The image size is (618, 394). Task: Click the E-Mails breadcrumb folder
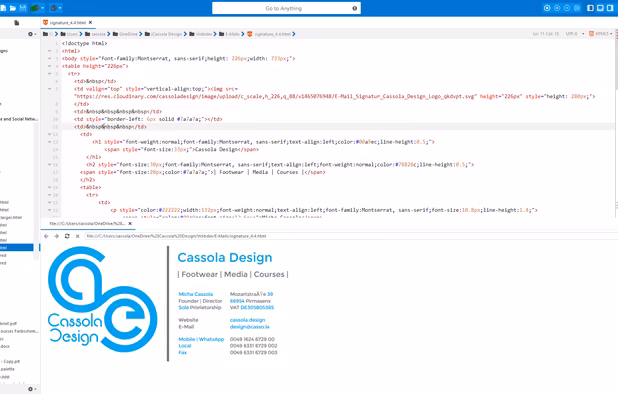tap(229, 34)
